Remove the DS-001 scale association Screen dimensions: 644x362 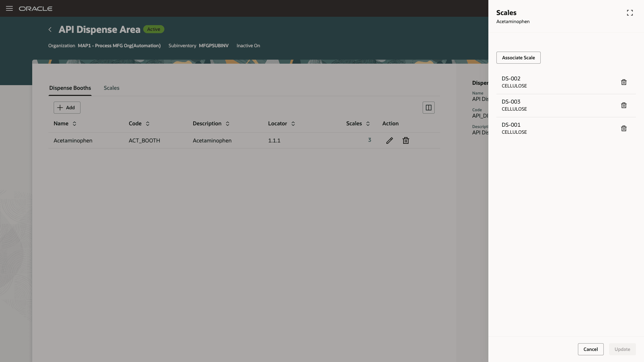pyautogui.click(x=624, y=128)
